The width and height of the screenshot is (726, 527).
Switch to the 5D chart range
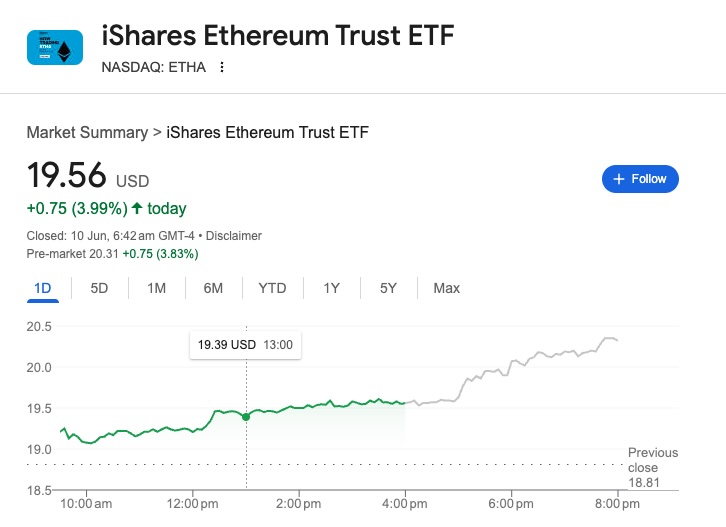(x=99, y=288)
